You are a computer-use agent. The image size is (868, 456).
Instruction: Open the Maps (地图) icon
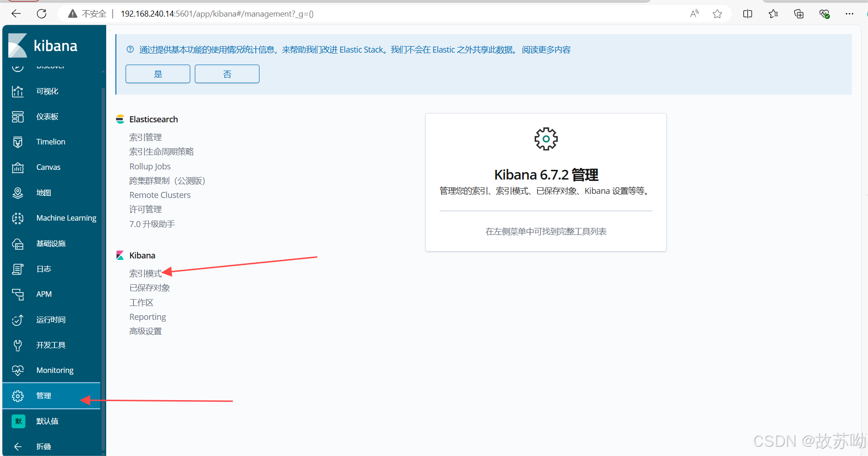coord(18,193)
